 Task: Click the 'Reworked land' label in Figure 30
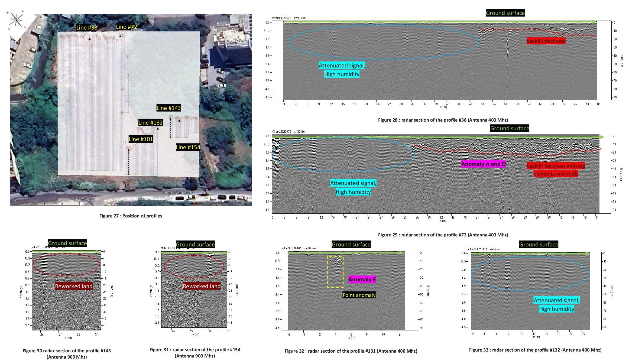(74, 286)
